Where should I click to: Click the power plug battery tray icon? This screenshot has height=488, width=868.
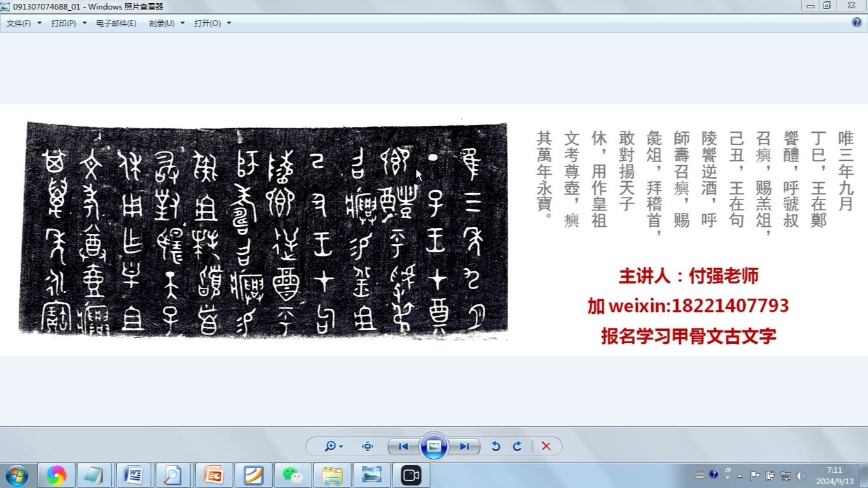(770, 475)
